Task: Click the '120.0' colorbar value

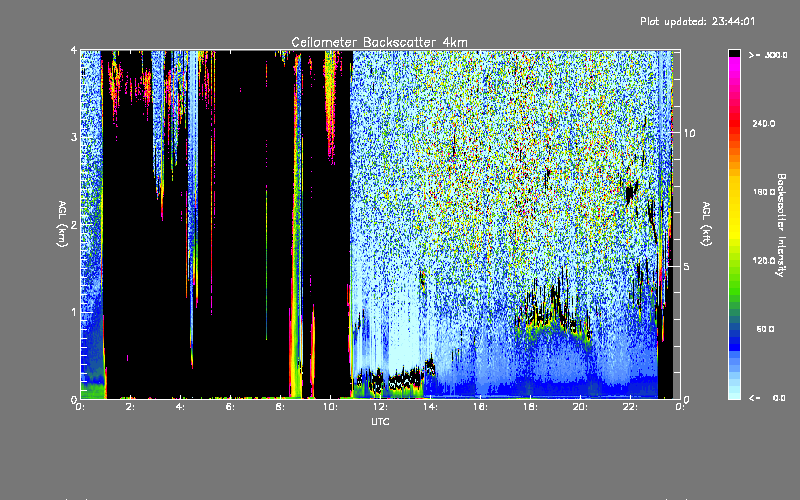Action: 764,261
